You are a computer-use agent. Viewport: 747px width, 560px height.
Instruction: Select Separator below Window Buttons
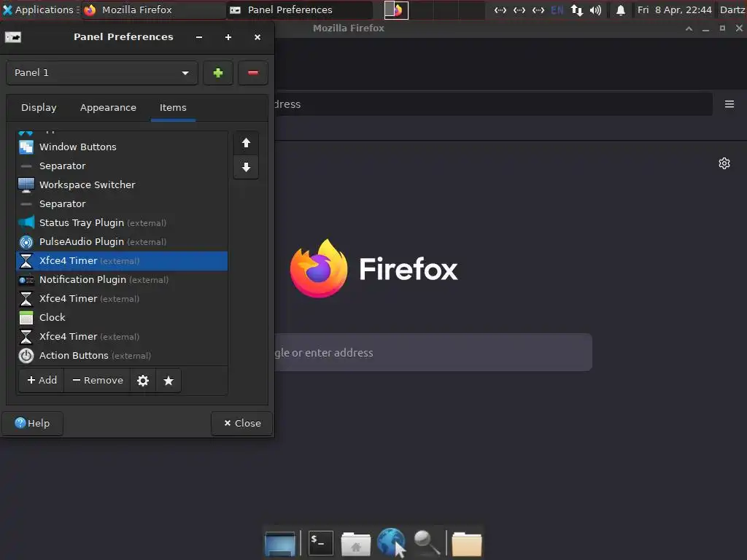123,166
